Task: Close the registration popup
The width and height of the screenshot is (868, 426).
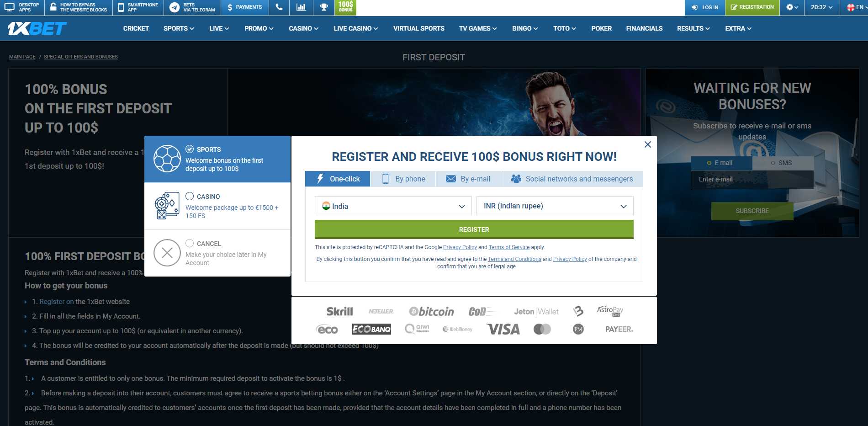Action: pyautogui.click(x=647, y=144)
